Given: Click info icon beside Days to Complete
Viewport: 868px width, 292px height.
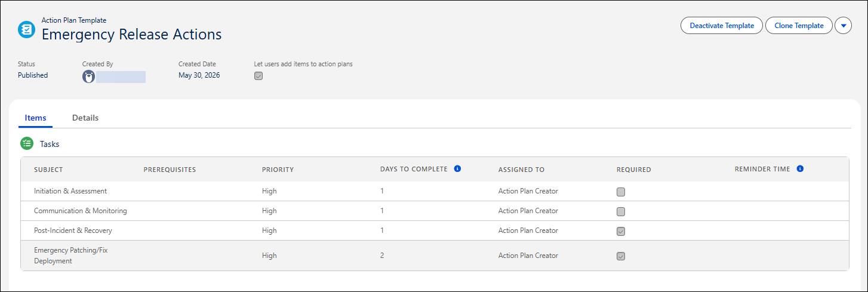Looking at the screenshot, I should 458,169.
